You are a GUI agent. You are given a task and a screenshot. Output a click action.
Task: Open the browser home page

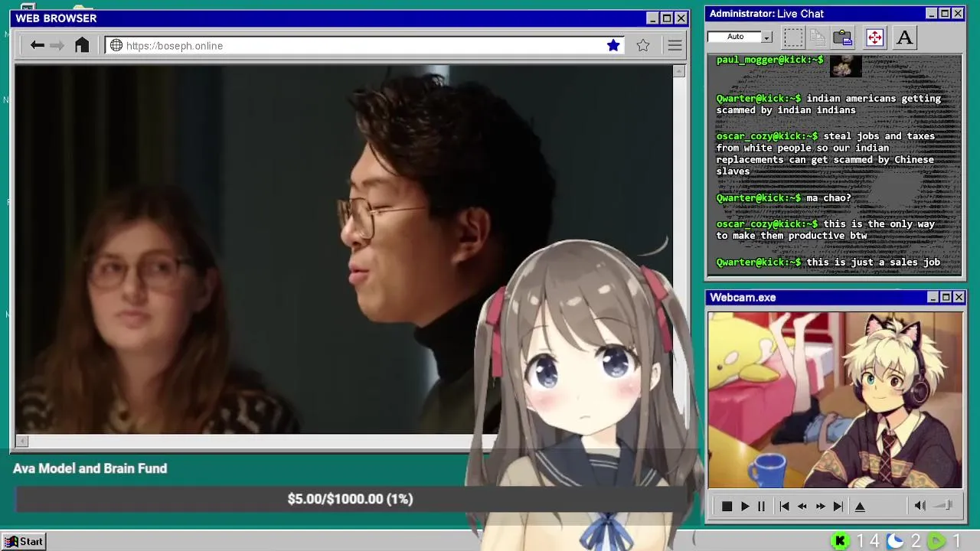pyautogui.click(x=82, y=45)
